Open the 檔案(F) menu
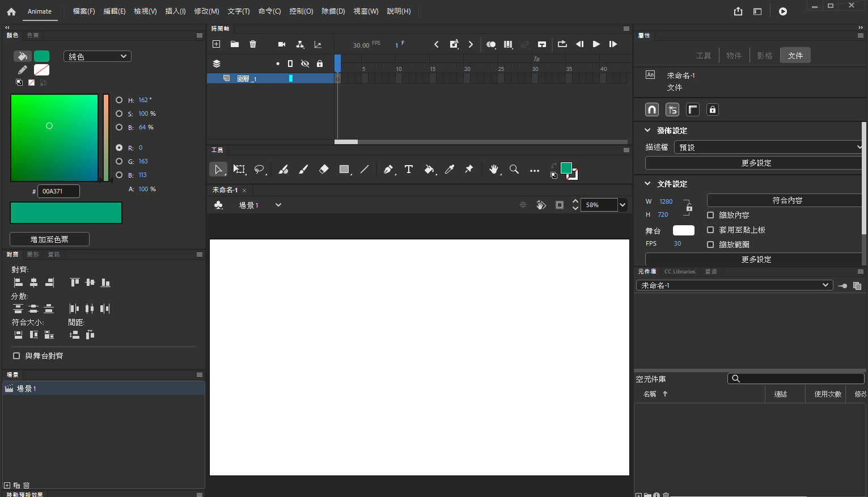Viewport: 868px width, 497px height. coord(84,11)
